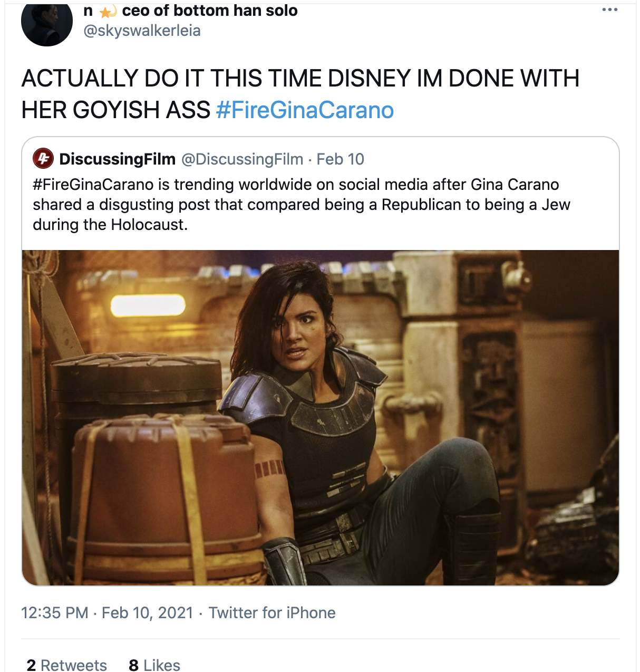Screen dimensions: 640x672
Task: Click the main tweet text in capitals
Action: pyautogui.click(x=300, y=94)
